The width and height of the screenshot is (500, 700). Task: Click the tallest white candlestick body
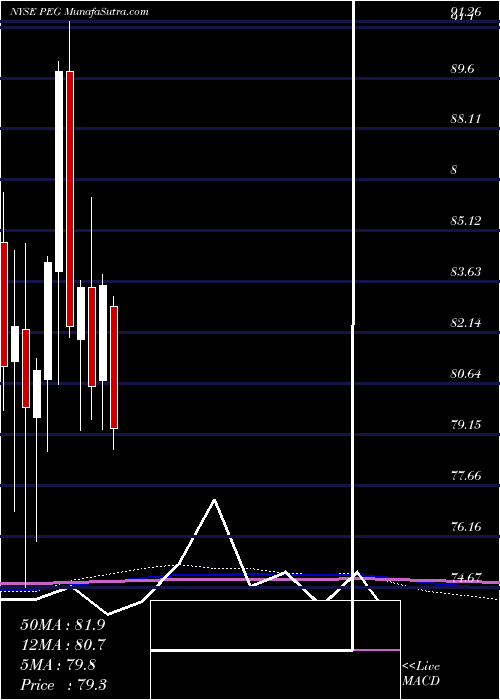[x=59, y=171]
